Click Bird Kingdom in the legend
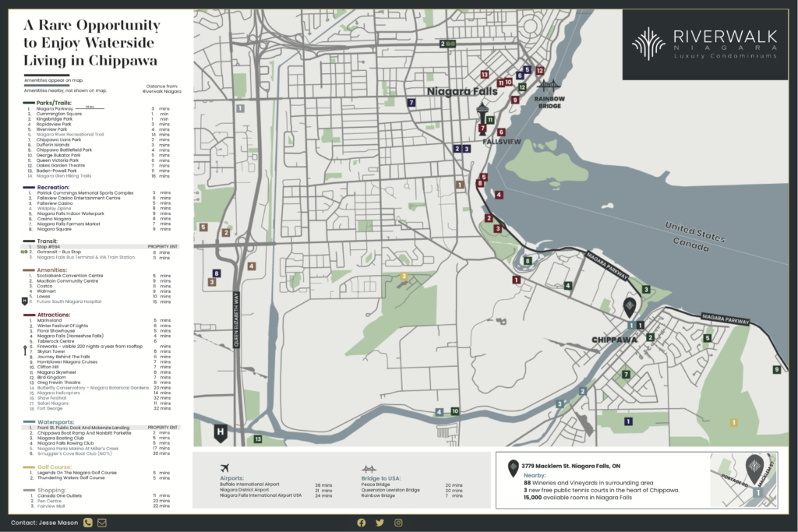This screenshot has width=798, height=532. [x=51, y=377]
